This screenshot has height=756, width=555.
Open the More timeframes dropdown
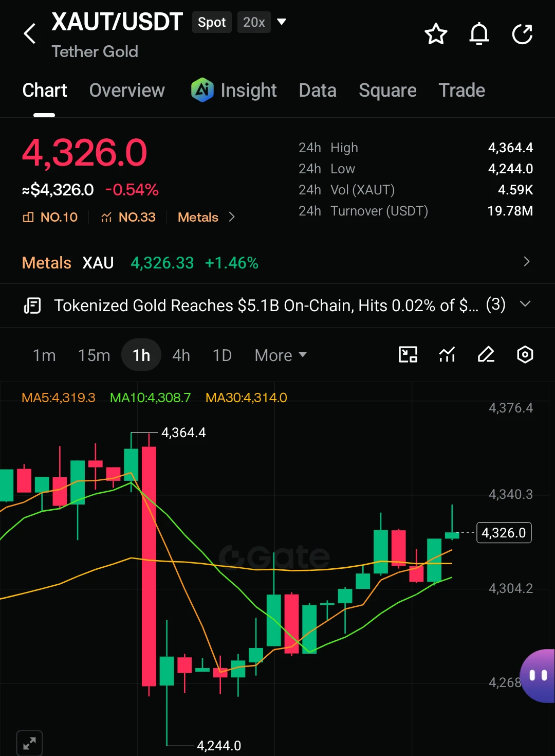pos(281,355)
